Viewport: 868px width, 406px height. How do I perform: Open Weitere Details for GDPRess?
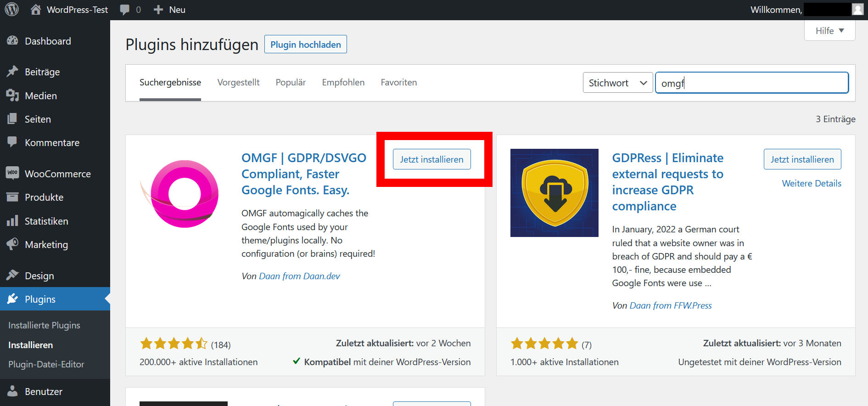coord(811,183)
